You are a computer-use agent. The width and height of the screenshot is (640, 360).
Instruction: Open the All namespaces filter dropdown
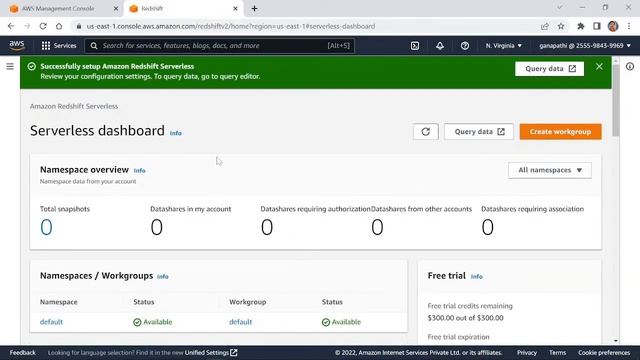click(x=549, y=170)
